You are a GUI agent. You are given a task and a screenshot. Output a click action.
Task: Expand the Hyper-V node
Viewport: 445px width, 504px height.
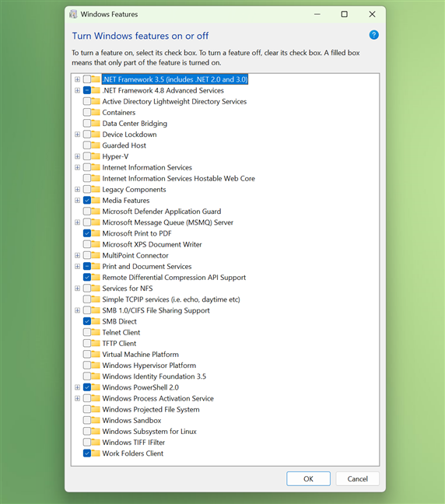[x=78, y=156]
